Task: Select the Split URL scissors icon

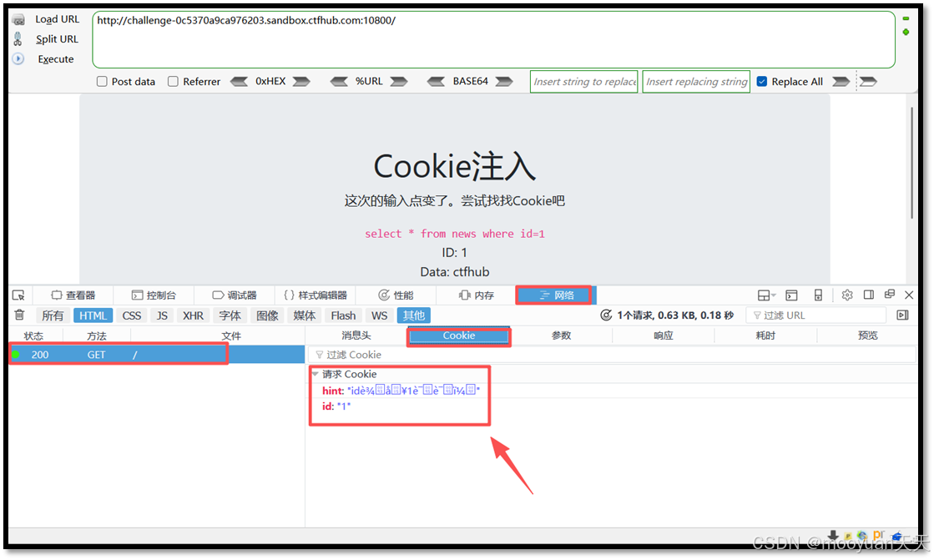Action: point(17,38)
